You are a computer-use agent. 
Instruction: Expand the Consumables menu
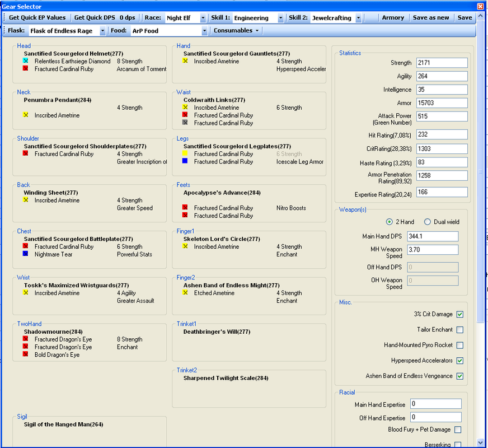tap(236, 30)
